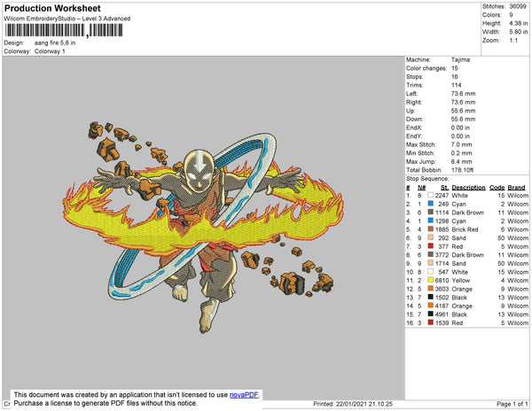Select the Max Stitch value 7.0 mm

(x=461, y=144)
